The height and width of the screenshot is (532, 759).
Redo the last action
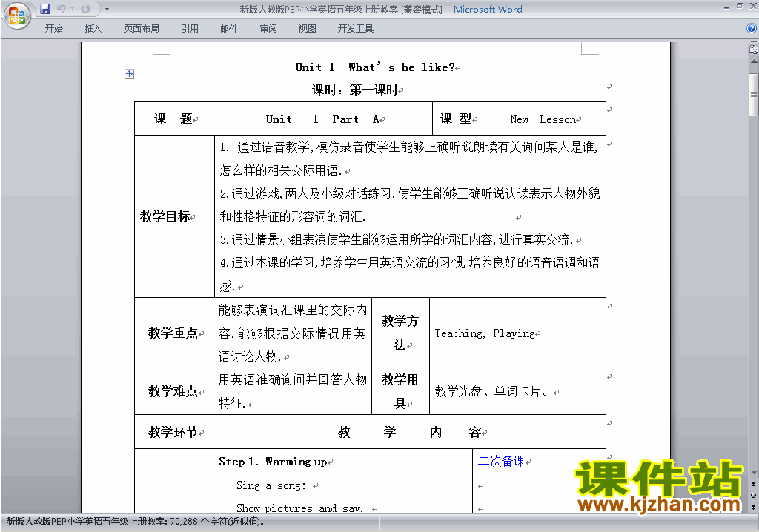click(x=86, y=9)
